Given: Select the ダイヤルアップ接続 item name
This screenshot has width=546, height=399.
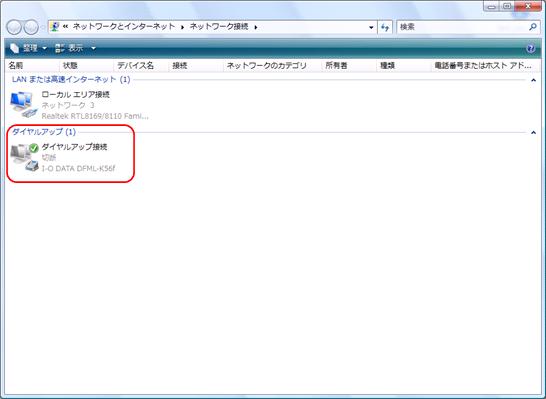Looking at the screenshot, I should pyautogui.click(x=74, y=147).
